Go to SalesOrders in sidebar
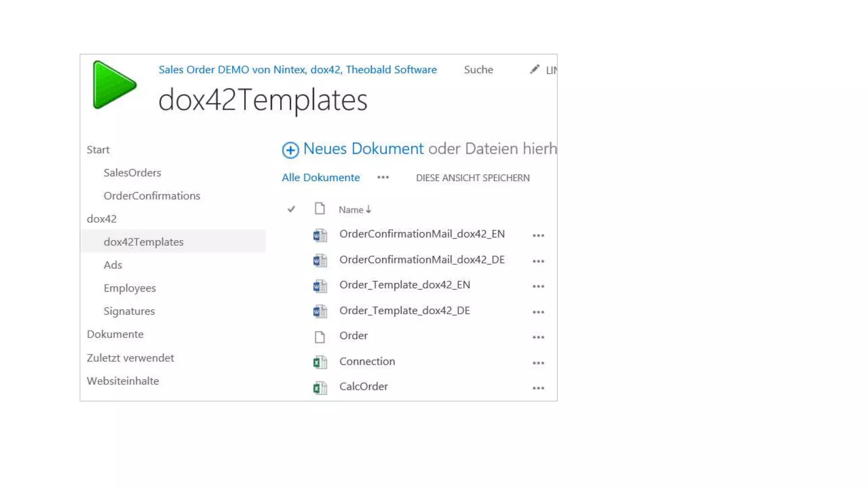Screen dimensions: 868x488 132,173
